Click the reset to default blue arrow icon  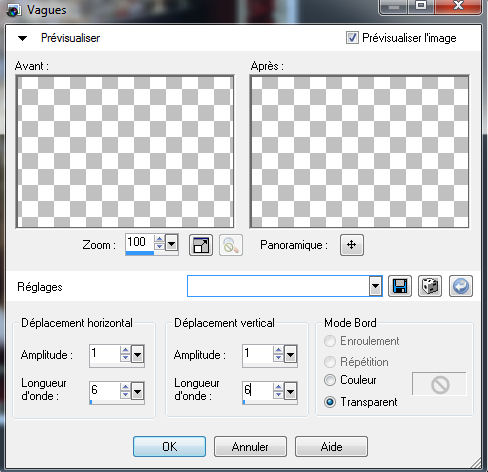point(461,286)
